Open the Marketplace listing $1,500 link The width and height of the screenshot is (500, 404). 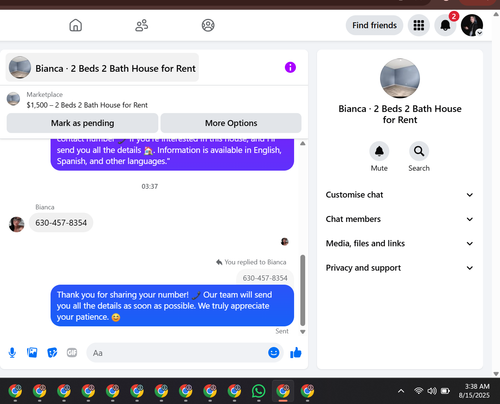[x=87, y=105]
